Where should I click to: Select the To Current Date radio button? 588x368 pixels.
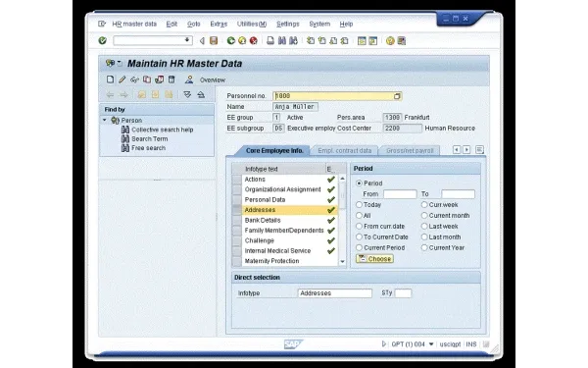pos(359,237)
